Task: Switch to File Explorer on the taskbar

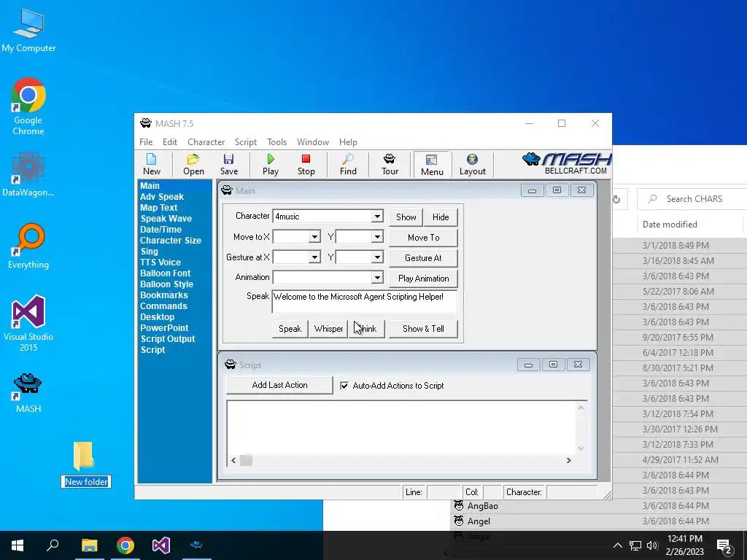Action: coord(89,545)
